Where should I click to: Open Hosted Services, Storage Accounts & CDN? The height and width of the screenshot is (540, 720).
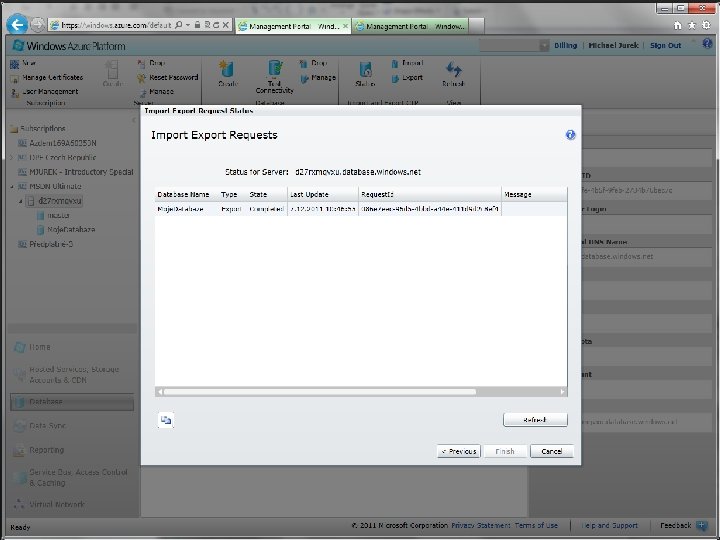(67, 375)
